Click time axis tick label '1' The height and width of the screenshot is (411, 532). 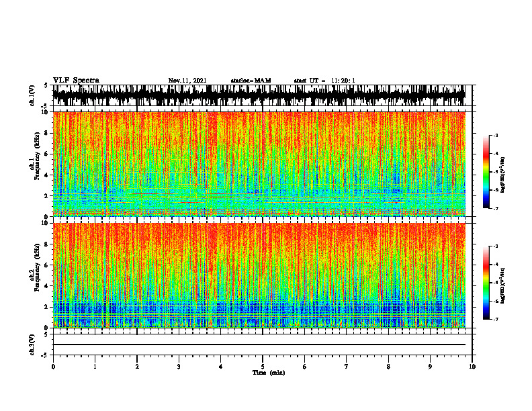point(95,367)
